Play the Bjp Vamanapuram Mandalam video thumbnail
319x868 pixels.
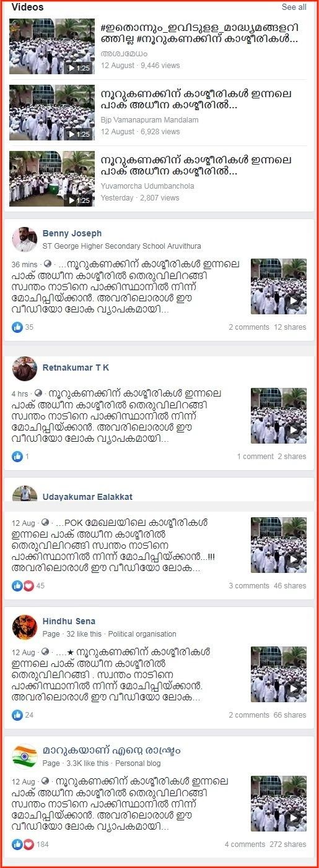(x=52, y=113)
